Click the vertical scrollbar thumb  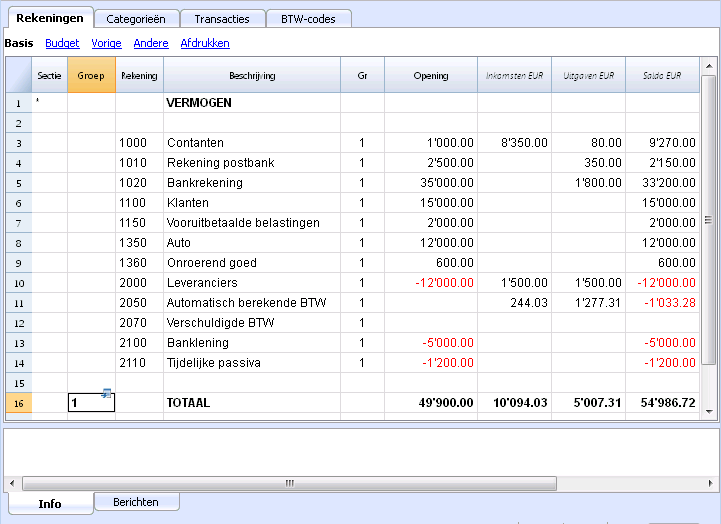(x=709, y=221)
